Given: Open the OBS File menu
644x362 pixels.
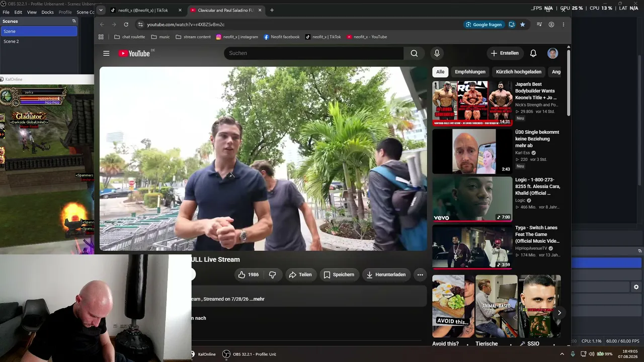Looking at the screenshot, I should [x=6, y=12].
